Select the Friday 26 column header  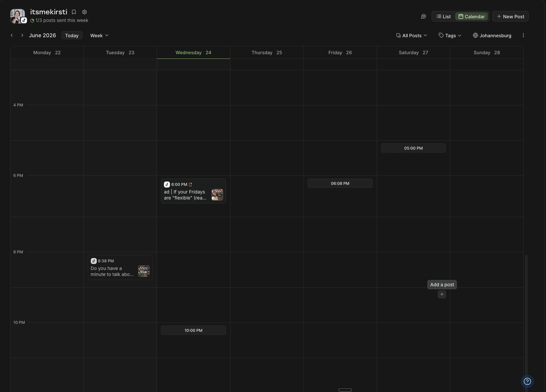click(340, 53)
